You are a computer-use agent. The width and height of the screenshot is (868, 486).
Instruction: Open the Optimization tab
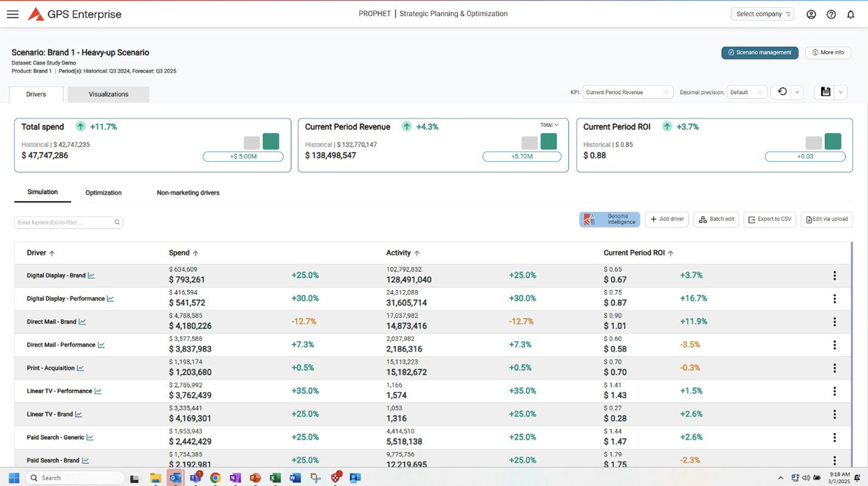[103, 193]
